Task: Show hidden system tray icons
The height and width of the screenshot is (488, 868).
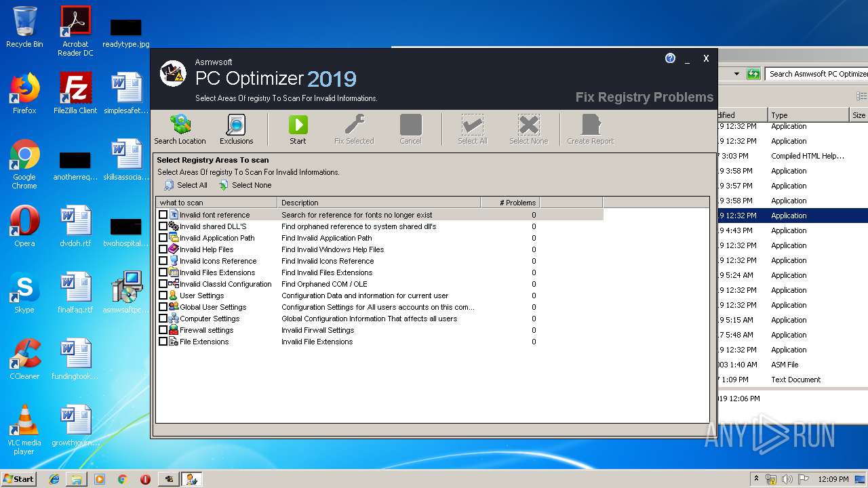Action: pyautogui.click(x=756, y=479)
